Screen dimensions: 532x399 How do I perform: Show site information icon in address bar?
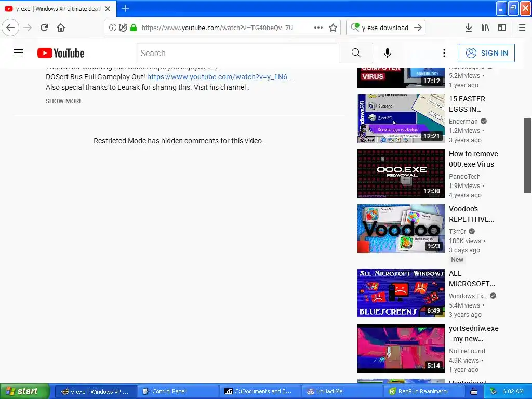[113, 28]
